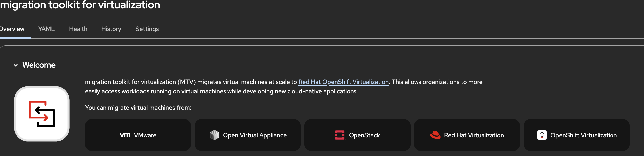Switch to the Overview tab
The image size is (644, 156).
[x=12, y=29]
